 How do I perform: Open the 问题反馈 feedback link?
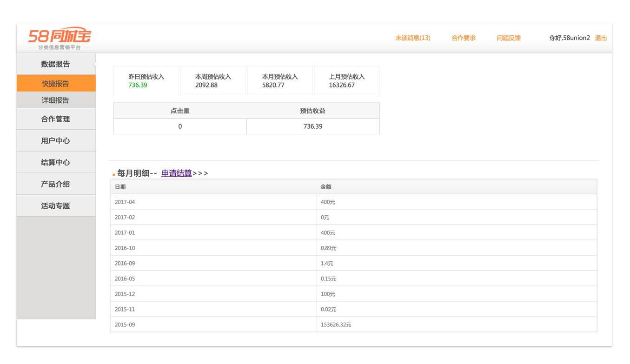(509, 38)
